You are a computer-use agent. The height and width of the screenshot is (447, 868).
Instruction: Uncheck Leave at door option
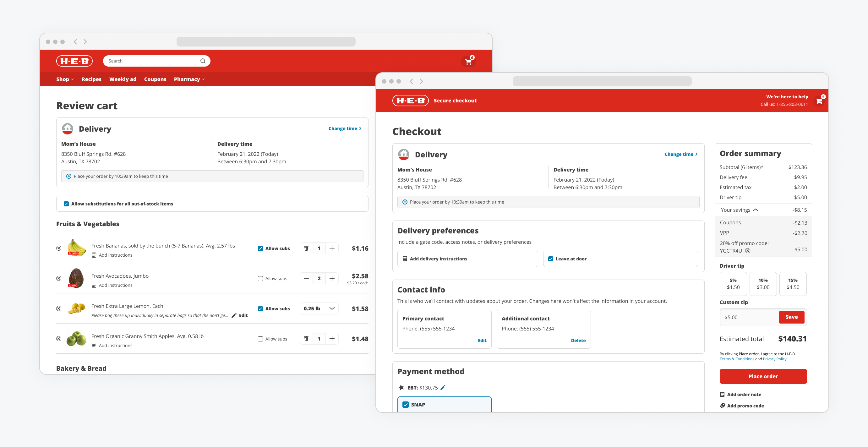tap(551, 259)
